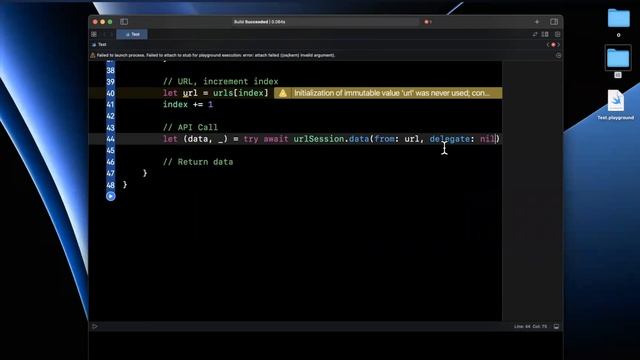Click delegate parameter label in line 44

449,139
